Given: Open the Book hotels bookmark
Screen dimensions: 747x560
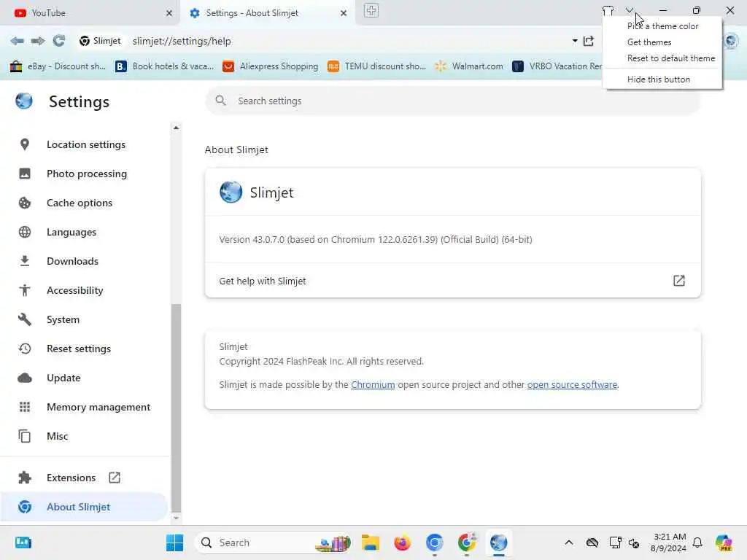Looking at the screenshot, I should pyautogui.click(x=165, y=66).
